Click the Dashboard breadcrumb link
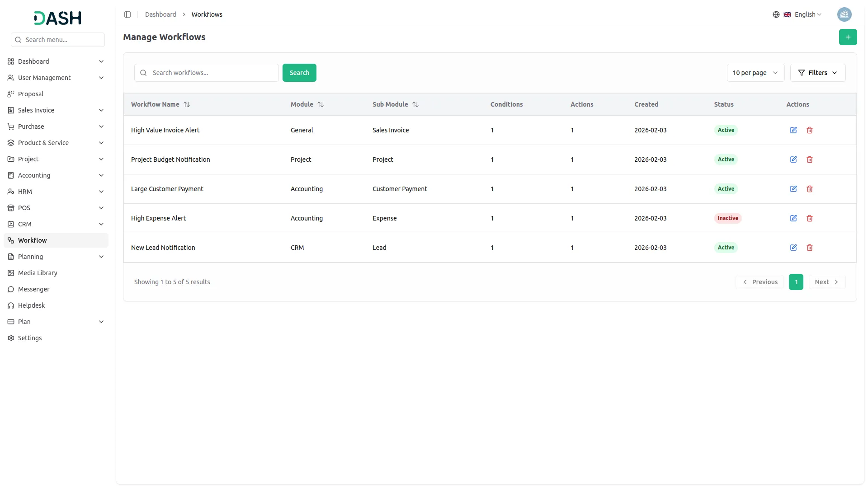This screenshot has width=868, height=488. coord(160,14)
